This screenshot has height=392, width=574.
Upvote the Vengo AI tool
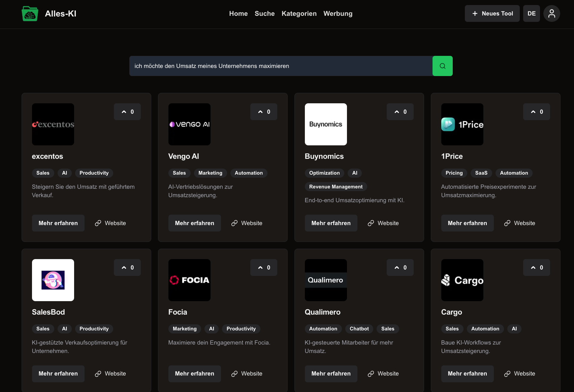coord(264,112)
